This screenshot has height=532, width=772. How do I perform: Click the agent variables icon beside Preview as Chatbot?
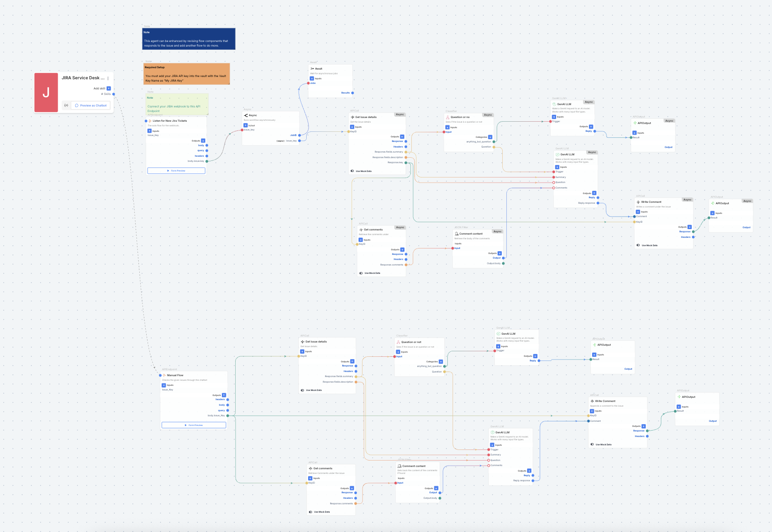pos(66,106)
